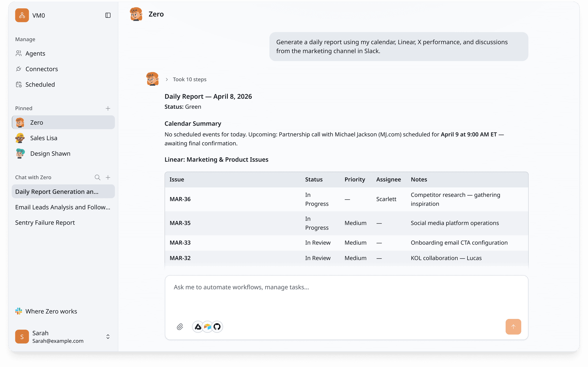The height and width of the screenshot is (367, 588).
Task: Start a new chat with Zero
Action: (108, 178)
